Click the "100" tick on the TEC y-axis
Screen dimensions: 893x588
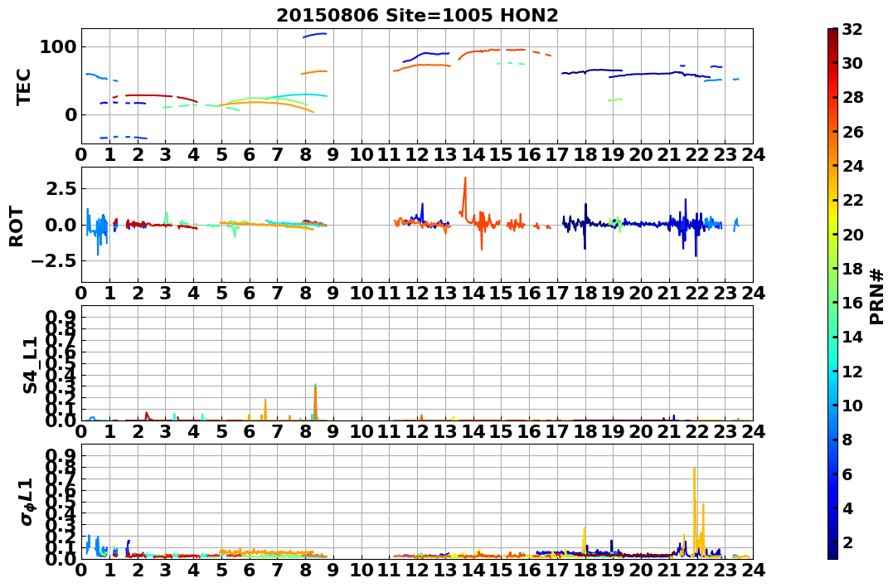[57, 46]
